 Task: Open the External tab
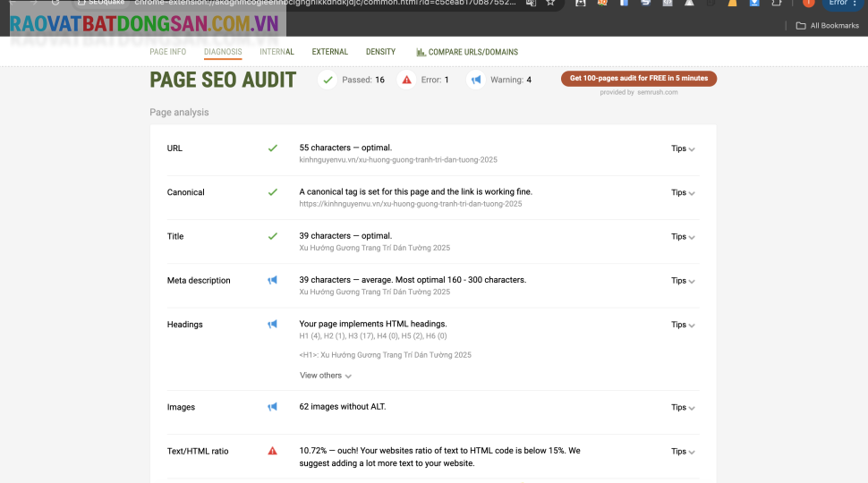[330, 52]
